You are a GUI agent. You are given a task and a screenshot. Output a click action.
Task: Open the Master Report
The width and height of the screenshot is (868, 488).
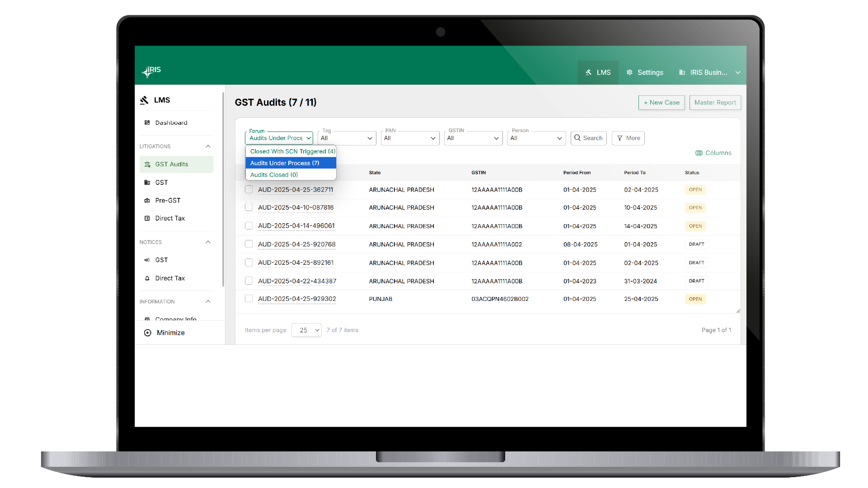click(715, 103)
